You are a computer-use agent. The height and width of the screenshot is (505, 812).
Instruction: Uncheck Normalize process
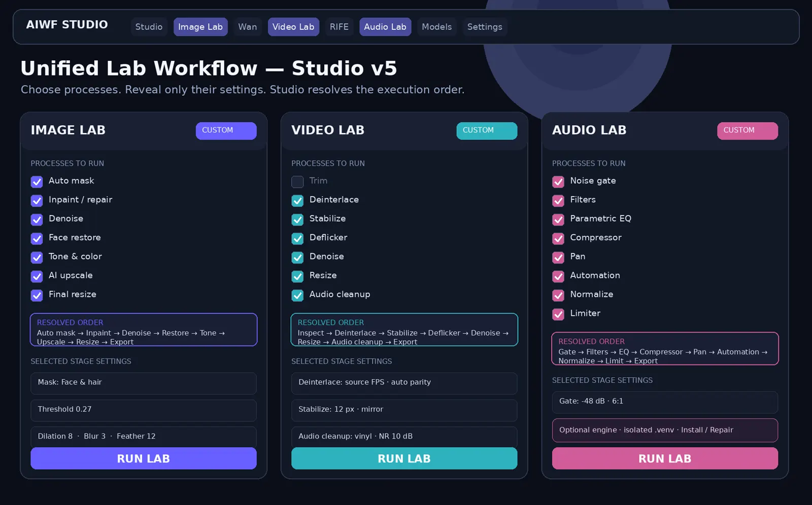(x=558, y=295)
